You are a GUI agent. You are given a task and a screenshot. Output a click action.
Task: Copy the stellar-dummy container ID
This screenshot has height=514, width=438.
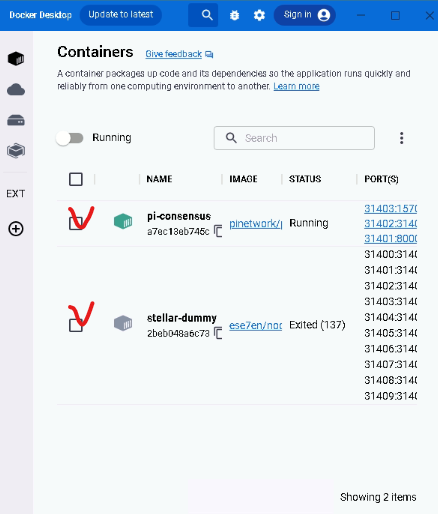click(x=218, y=333)
